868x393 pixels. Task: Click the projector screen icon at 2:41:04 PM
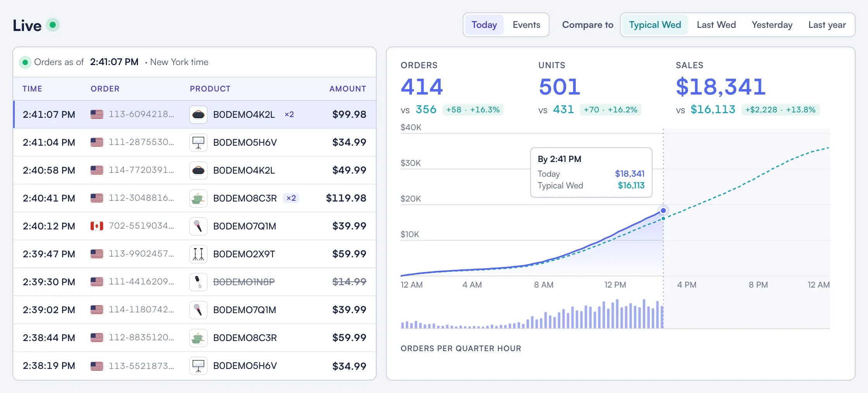tap(198, 143)
